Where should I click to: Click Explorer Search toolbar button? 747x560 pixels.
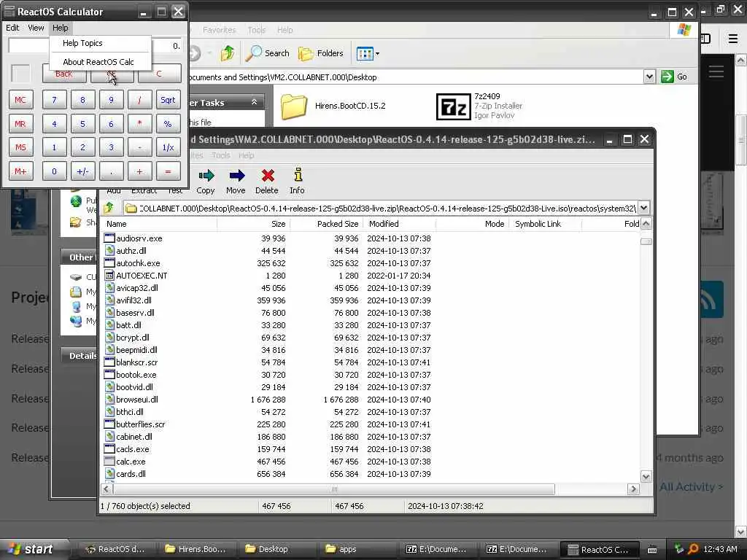coord(268,53)
